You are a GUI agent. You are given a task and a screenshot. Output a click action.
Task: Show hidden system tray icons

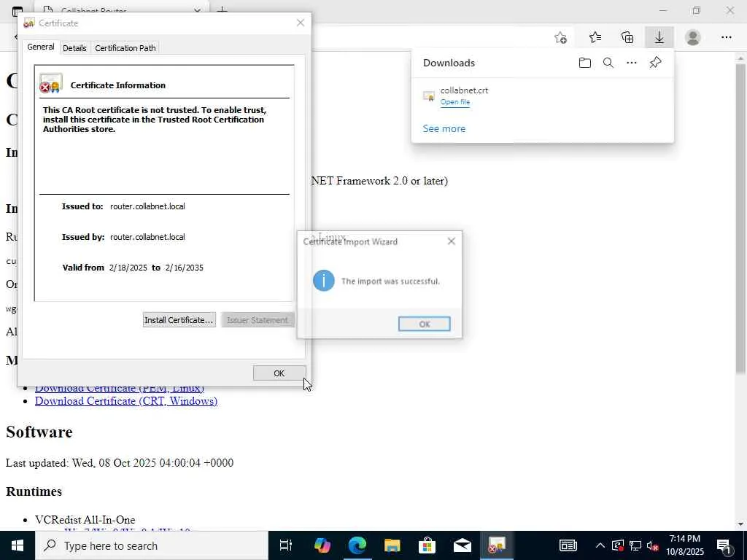(x=600, y=545)
